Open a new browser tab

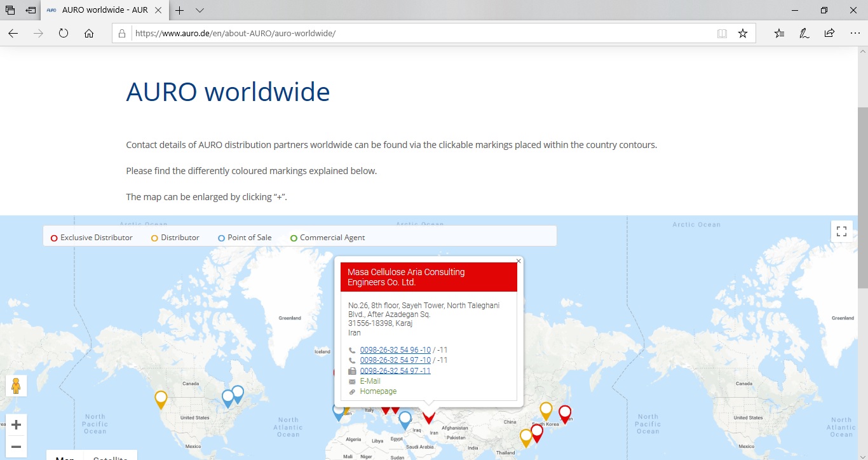tap(180, 10)
